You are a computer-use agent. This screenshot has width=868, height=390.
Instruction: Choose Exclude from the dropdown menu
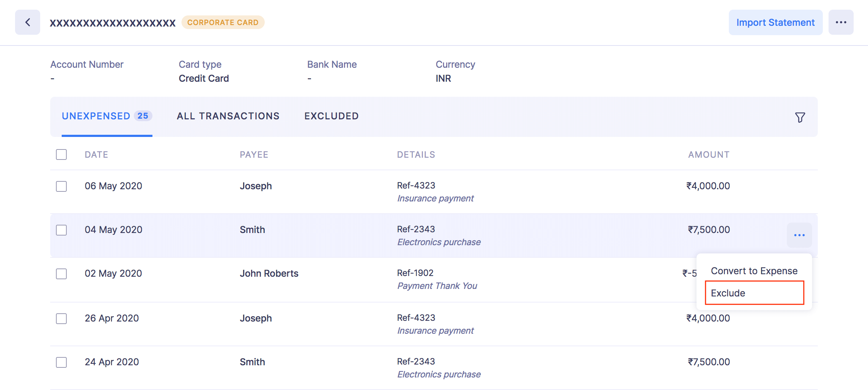[754, 293]
